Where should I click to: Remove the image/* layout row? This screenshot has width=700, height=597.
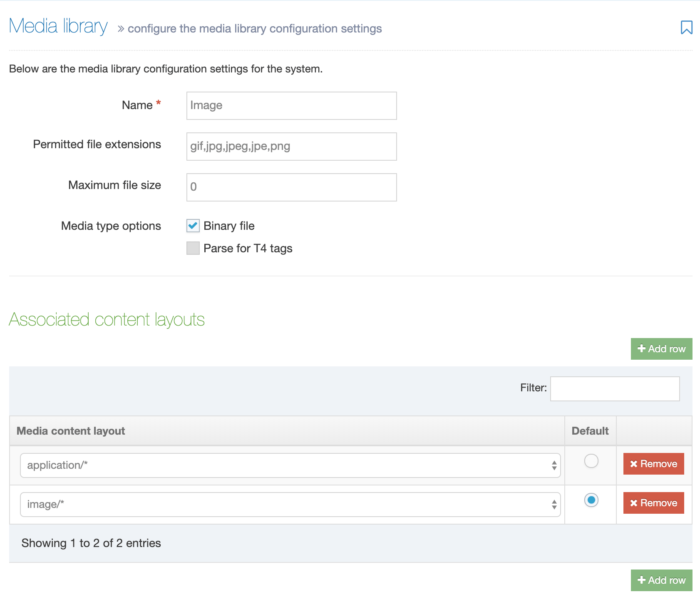pos(653,503)
